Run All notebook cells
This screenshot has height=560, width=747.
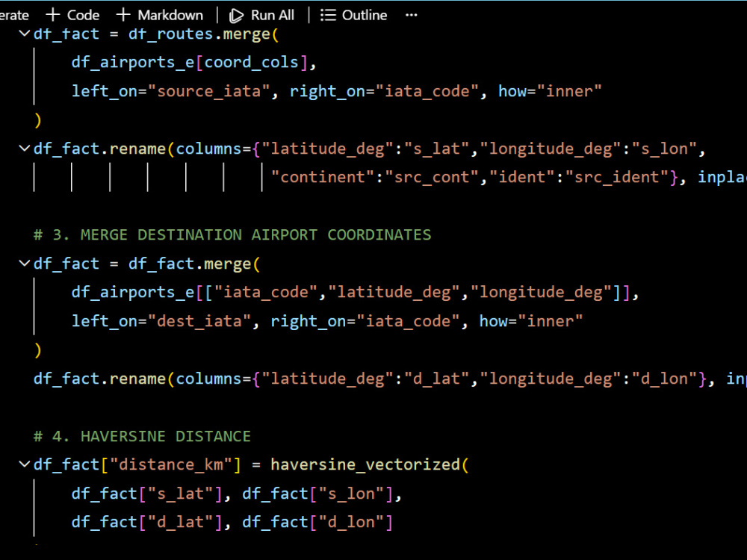tap(261, 15)
